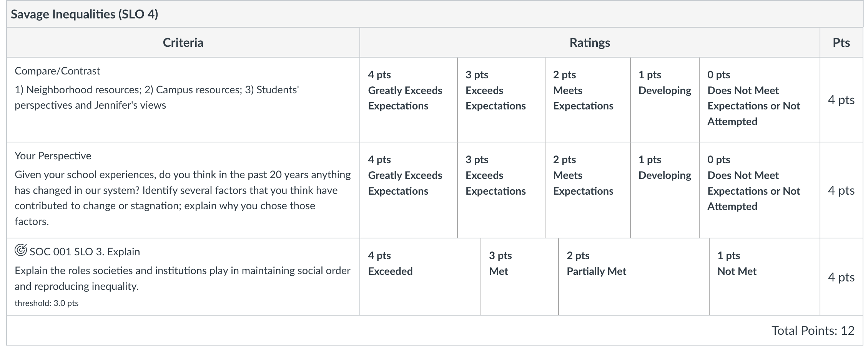
Task: Click the Compare/Contrast criterion description
Action: [157, 98]
